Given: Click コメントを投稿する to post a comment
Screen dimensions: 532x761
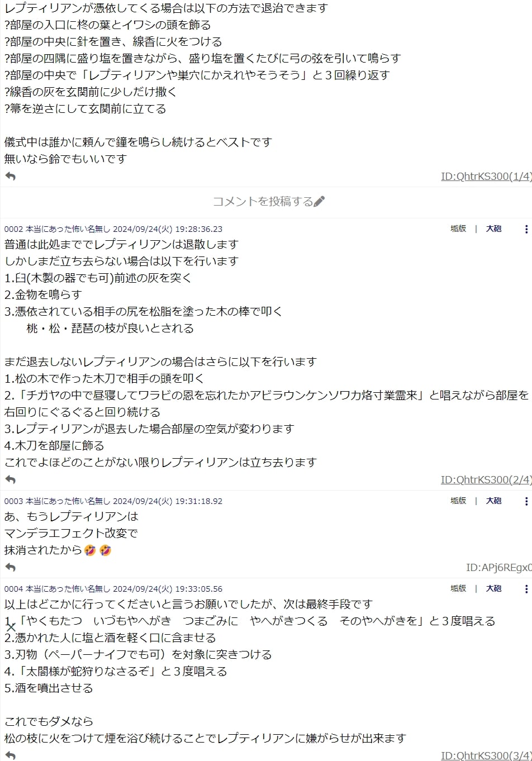Looking at the screenshot, I should click(263, 201).
